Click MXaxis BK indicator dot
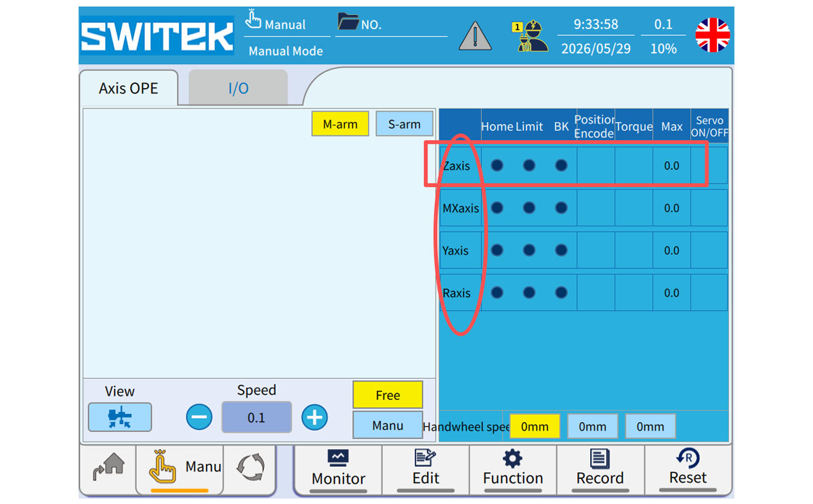Viewport: 813px width, 504px height. coord(561,208)
